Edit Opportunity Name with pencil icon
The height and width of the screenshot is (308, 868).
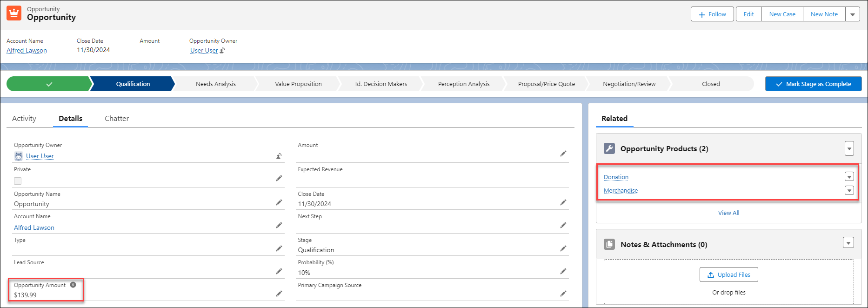point(279,202)
